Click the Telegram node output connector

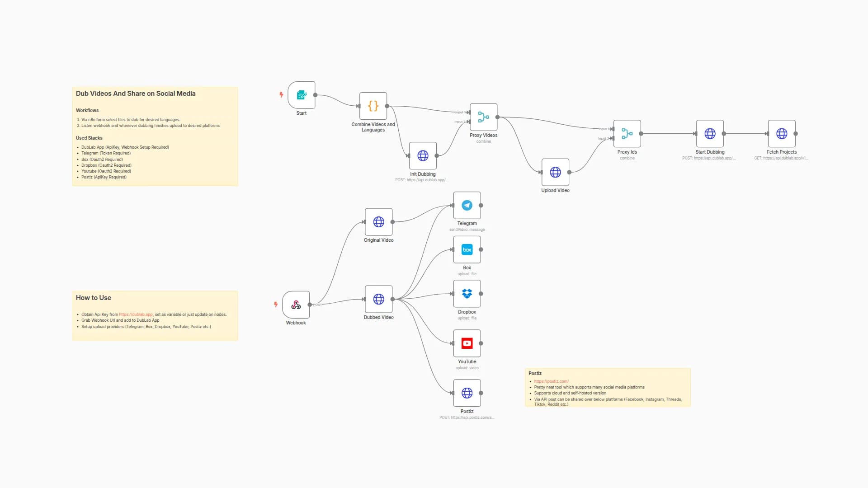(x=481, y=205)
